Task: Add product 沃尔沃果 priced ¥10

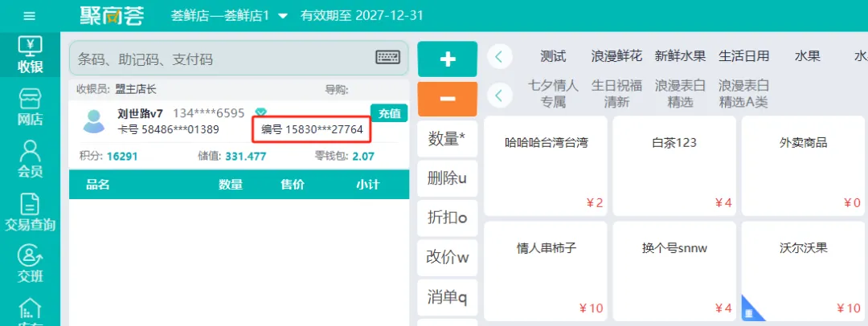Action: (803, 271)
